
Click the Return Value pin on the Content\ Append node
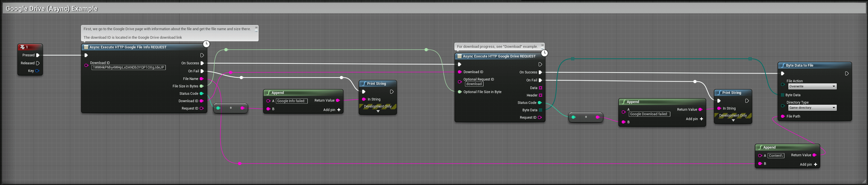[815, 155]
